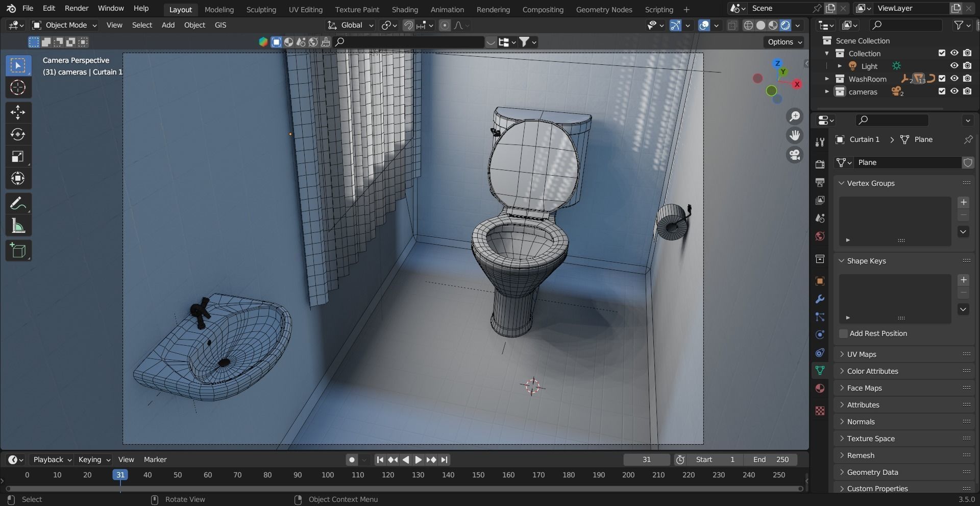The image size is (980, 506).
Task: Toggle proportional editing in header
Action: (x=445, y=25)
